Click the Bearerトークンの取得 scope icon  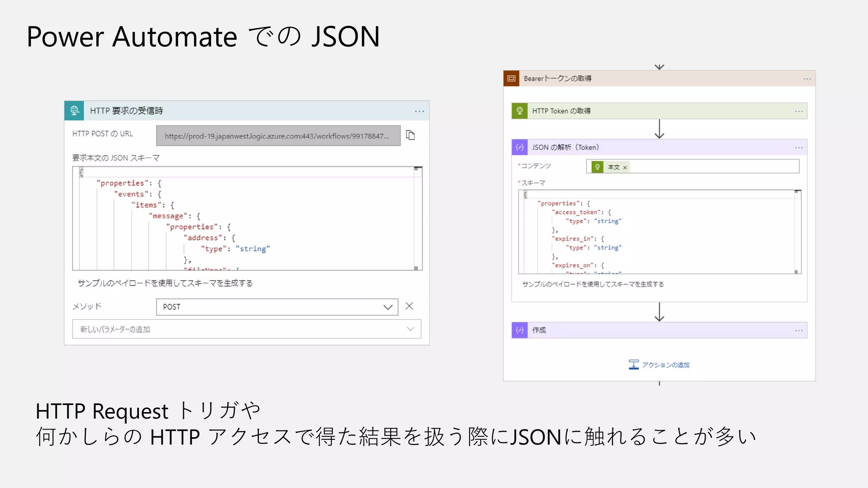pyautogui.click(x=511, y=78)
